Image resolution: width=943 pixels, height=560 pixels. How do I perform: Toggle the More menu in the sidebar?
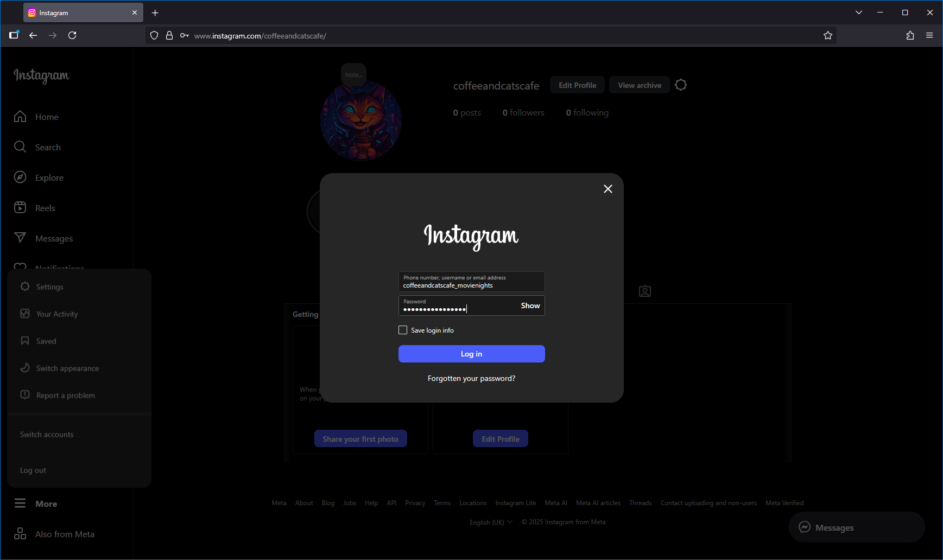pyautogui.click(x=36, y=504)
